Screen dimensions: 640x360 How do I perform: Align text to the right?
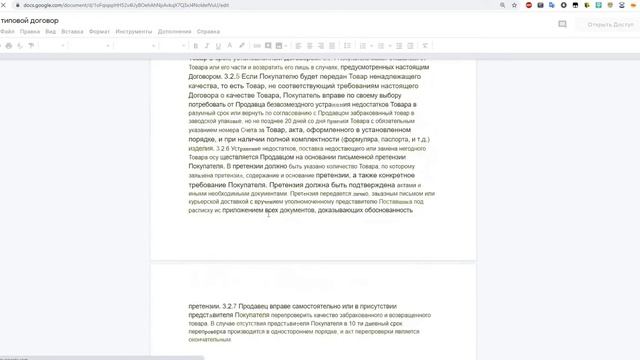coord(321,46)
